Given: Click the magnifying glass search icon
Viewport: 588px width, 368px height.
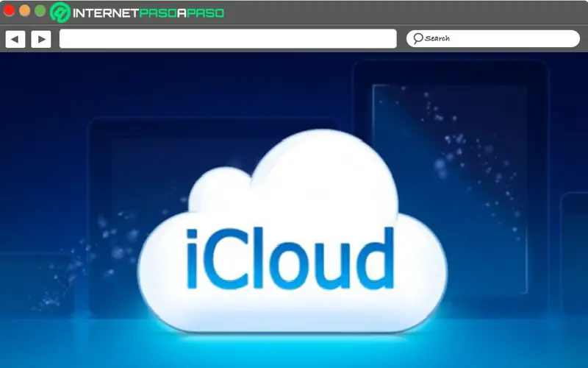Looking at the screenshot, I should click(x=417, y=38).
